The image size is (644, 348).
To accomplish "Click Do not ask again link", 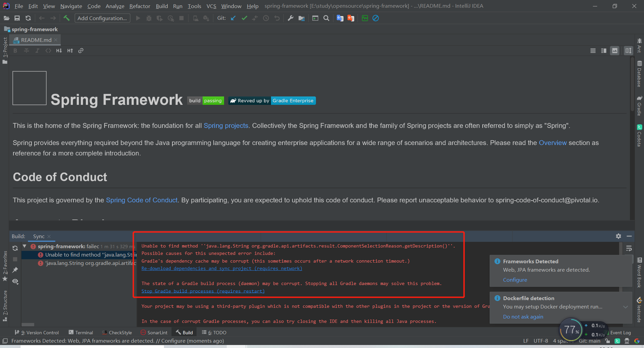I will (523, 317).
